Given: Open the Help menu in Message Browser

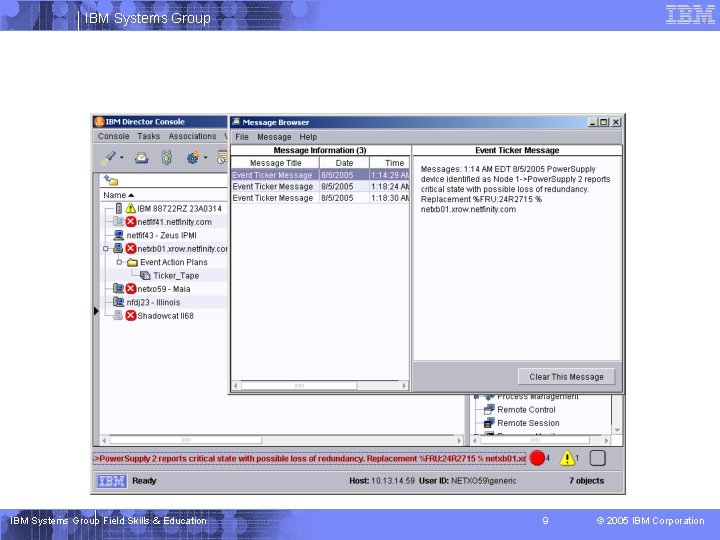Looking at the screenshot, I should pos(308,137).
